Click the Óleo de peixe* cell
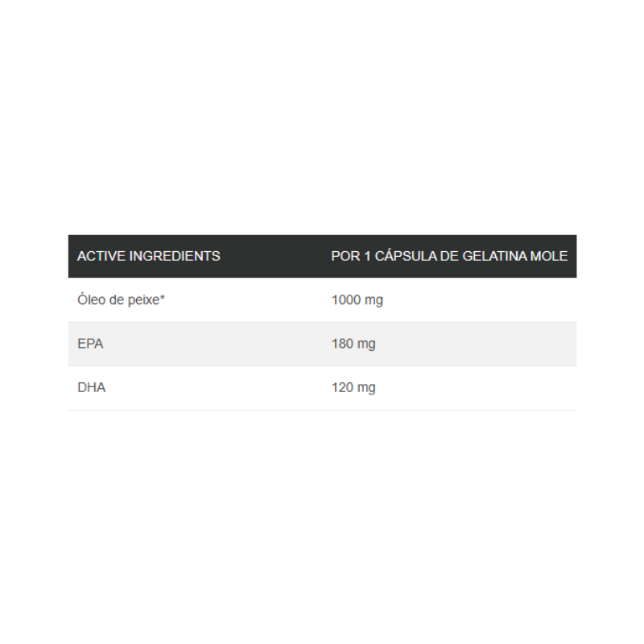Screen dimensions: 644x644 click(121, 299)
